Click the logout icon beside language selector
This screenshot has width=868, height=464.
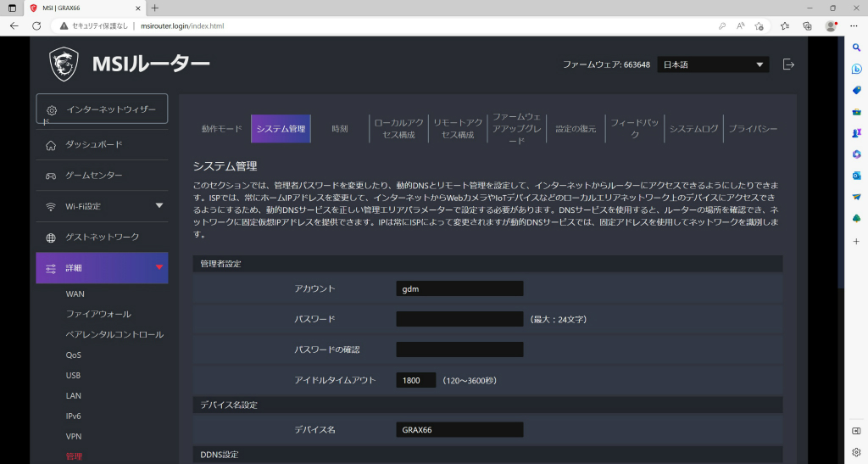click(788, 64)
